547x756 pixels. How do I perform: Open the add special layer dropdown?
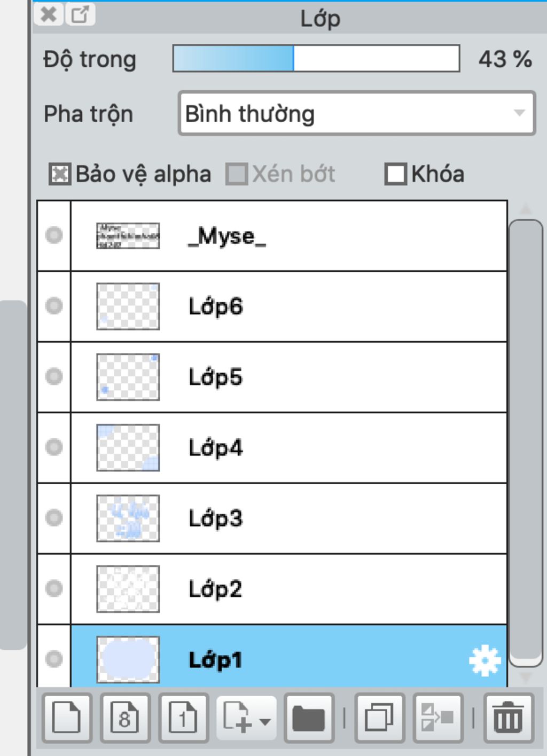point(246,718)
